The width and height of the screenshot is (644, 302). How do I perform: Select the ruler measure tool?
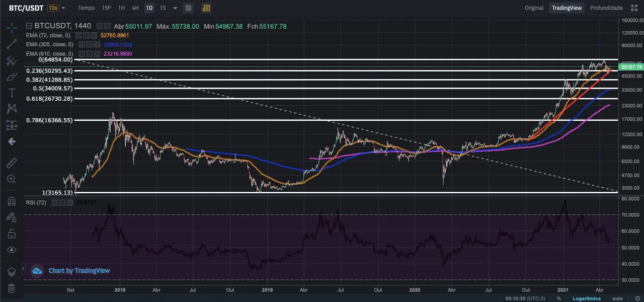point(12,163)
